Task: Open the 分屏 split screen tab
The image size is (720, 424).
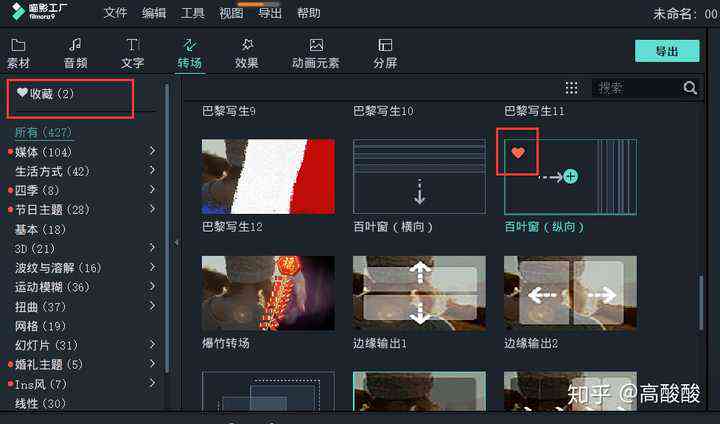Action: point(385,54)
